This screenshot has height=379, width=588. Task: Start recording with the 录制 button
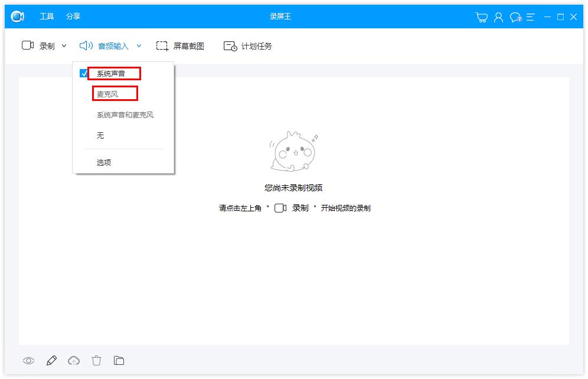pos(40,45)
